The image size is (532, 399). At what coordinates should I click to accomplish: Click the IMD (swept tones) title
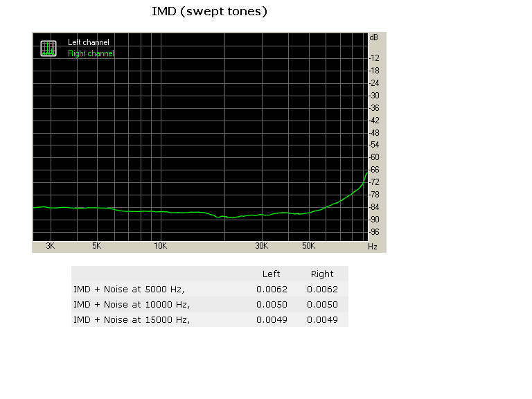tap(209, 12)
